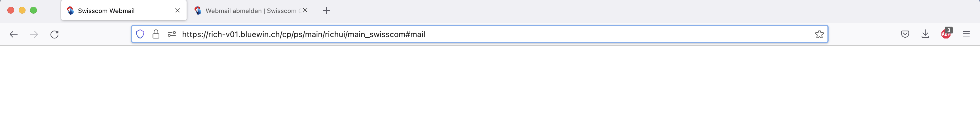Image resolution: width=980 pixels, height=120 pixels.
Task: Go back to the previous page
Action: [14, 34]
